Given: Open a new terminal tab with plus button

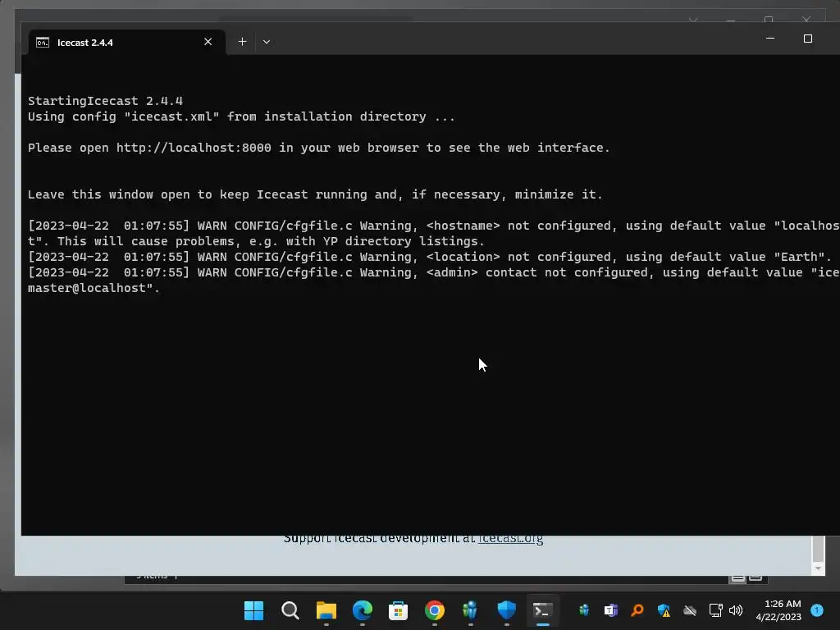Looking at the screenshot, I should 242,42.
